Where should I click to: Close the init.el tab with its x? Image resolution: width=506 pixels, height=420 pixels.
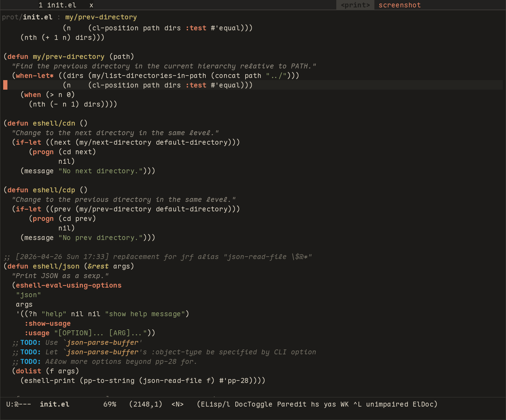[x=91, y=5]
